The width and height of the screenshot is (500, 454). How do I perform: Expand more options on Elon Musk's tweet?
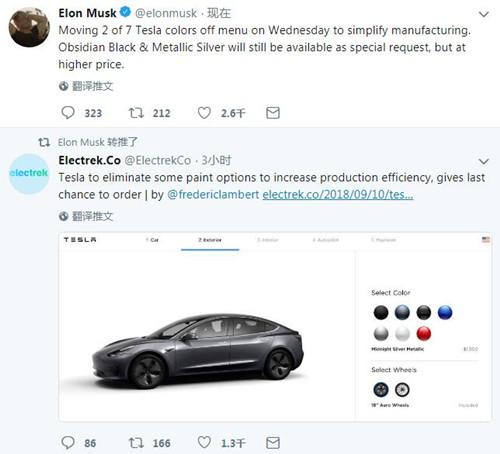(x=484, y=14)
